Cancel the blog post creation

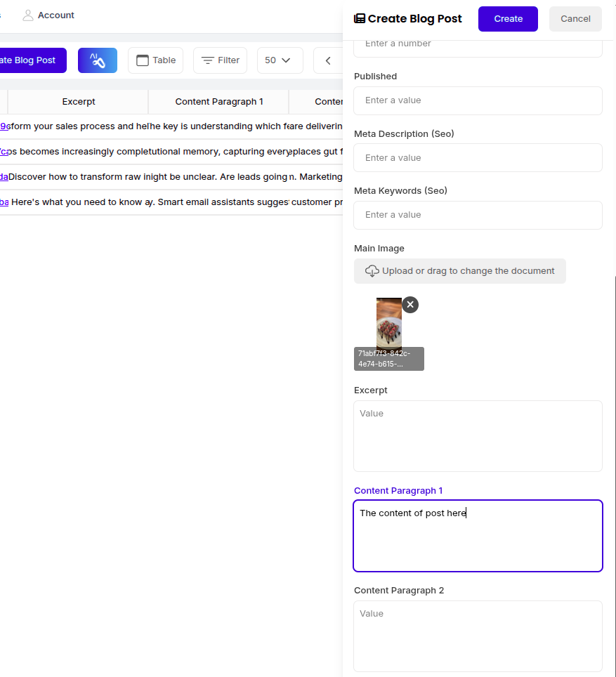(x=575, y=19)
